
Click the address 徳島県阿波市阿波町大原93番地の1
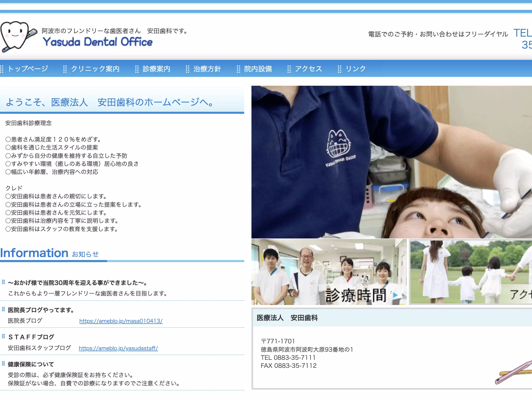tap(307, 350)
